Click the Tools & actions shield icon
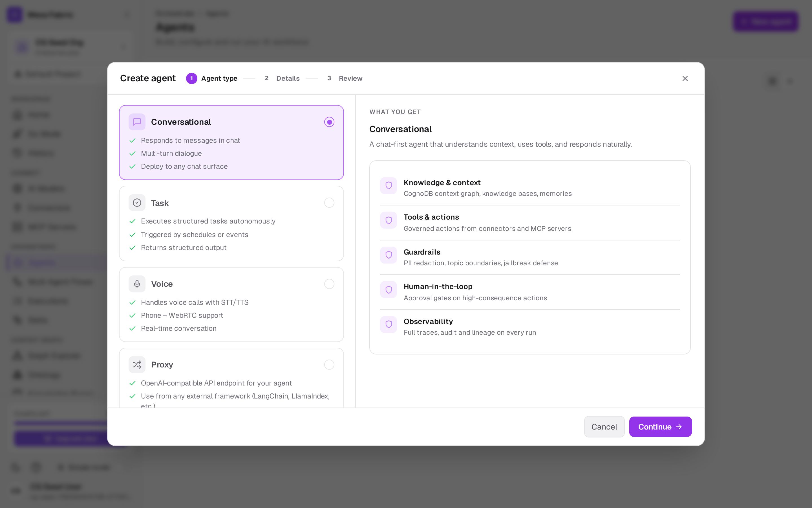 (x=389, y=220)
